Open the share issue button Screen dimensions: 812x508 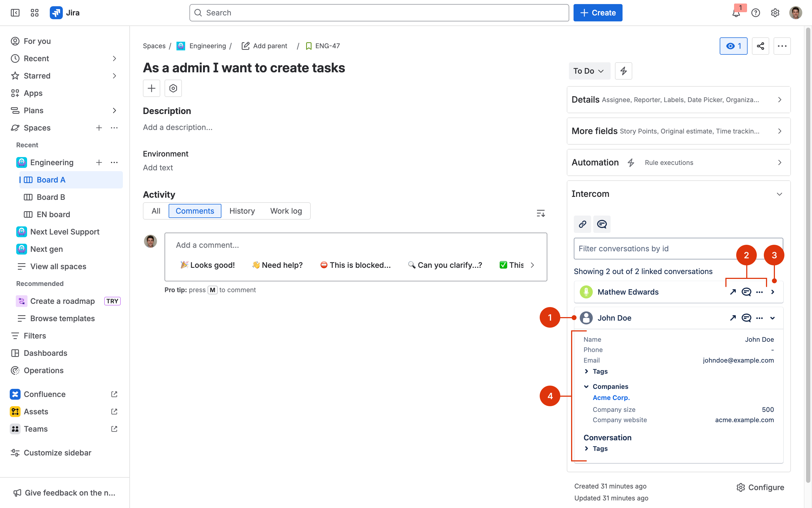coord(760,46)
